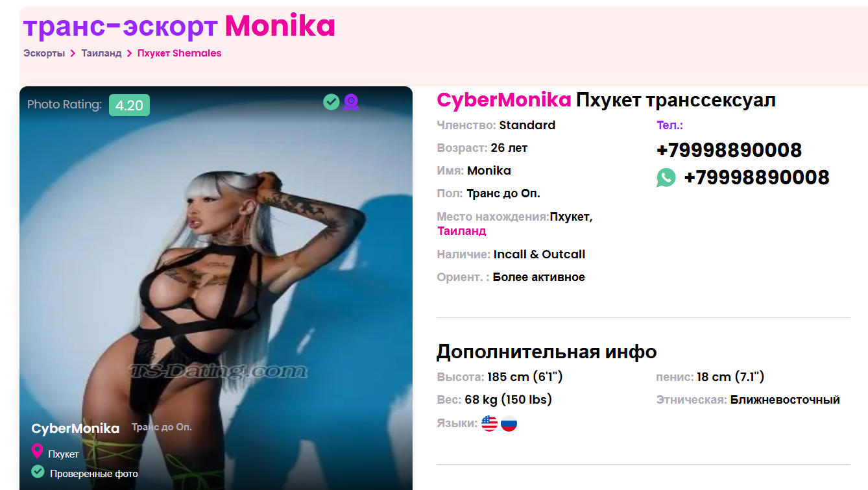Click the purple webcam icon on the photo

click(x=351, y=102)
